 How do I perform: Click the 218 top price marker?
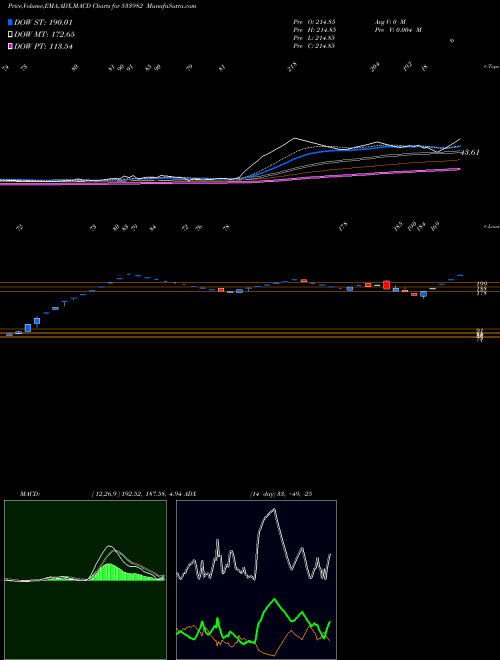[x=293, y=67]
